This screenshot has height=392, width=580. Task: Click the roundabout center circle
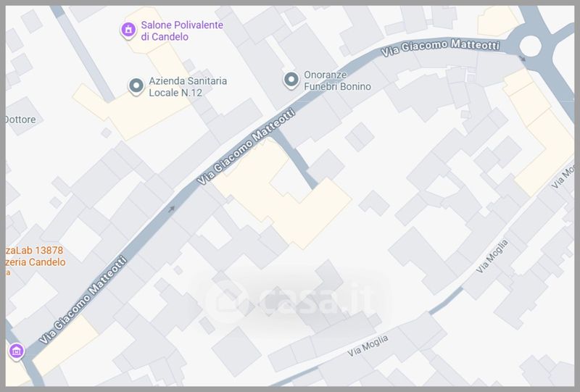tap(531, 46)
